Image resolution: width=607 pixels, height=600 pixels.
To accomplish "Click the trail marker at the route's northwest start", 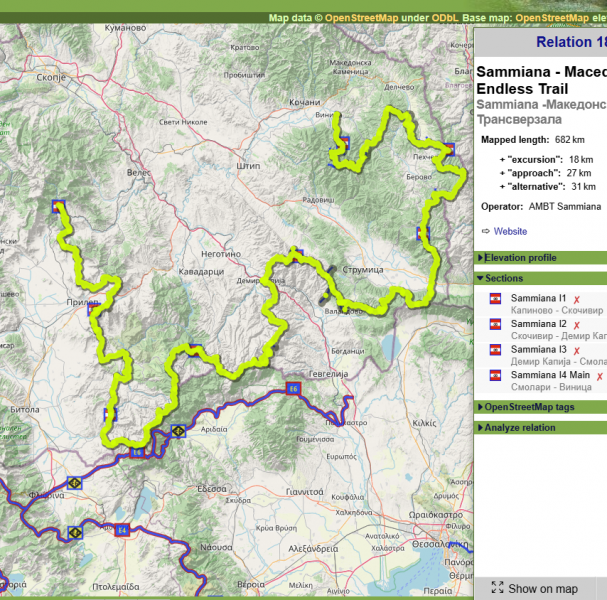I will 58,206.
